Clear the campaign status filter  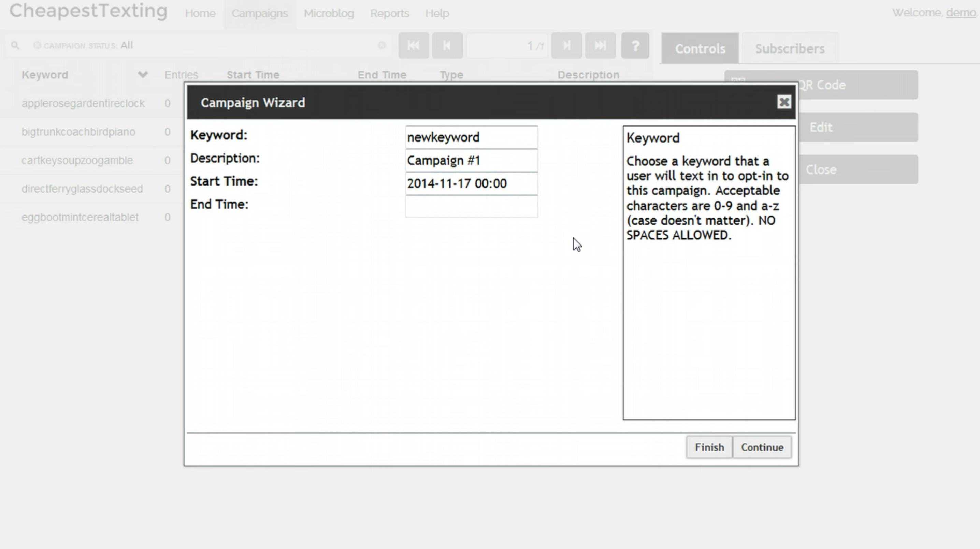coord(381,46)
